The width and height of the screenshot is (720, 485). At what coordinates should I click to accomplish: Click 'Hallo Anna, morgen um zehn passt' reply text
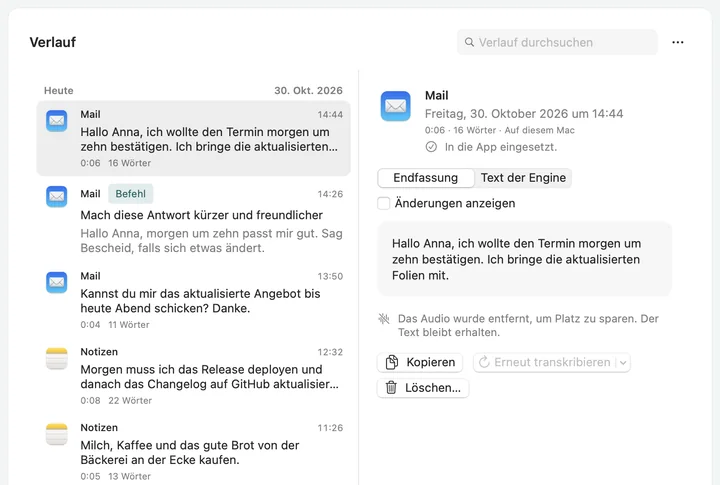tap(211, 241)
